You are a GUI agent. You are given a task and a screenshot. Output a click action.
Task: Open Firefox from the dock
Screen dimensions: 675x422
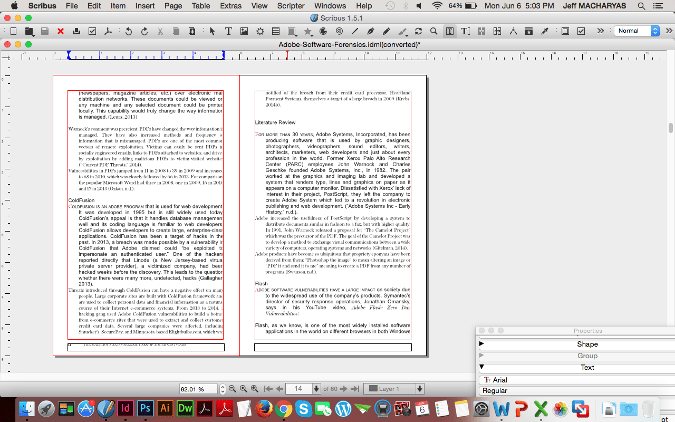[x=263, y=408]
